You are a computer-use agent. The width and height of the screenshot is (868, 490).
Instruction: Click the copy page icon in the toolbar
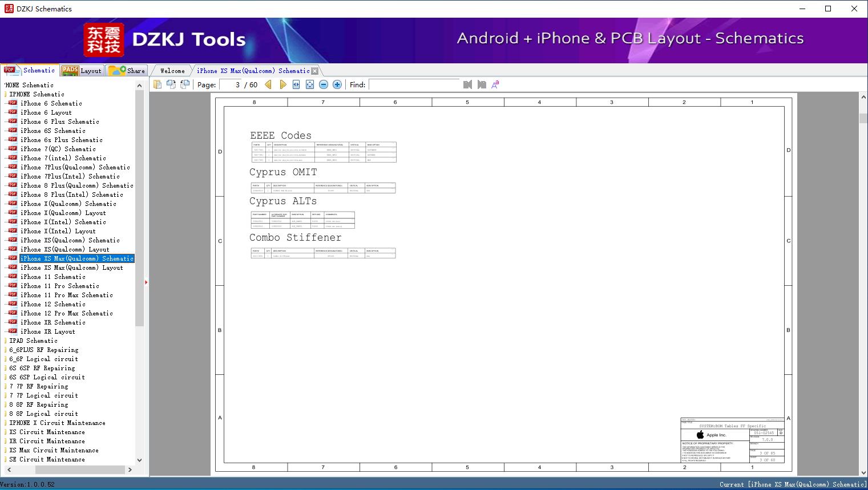(157, 84)
